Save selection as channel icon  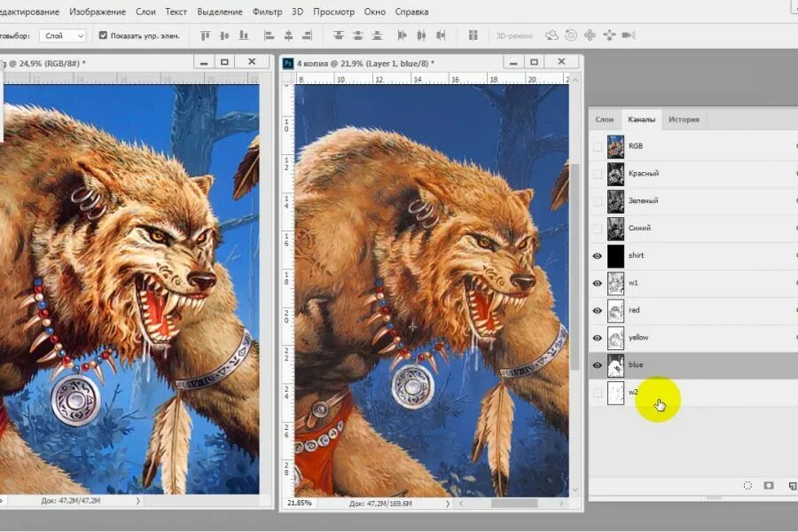769,485
